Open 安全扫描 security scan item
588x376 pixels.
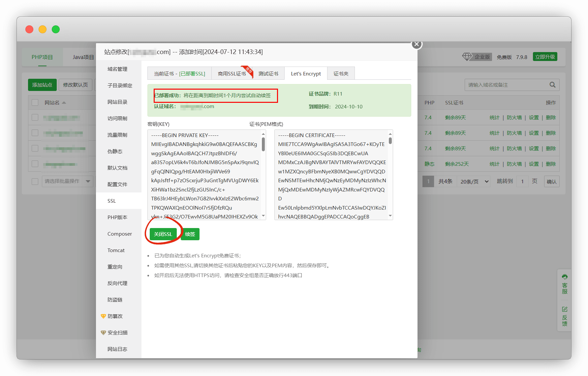117,333
